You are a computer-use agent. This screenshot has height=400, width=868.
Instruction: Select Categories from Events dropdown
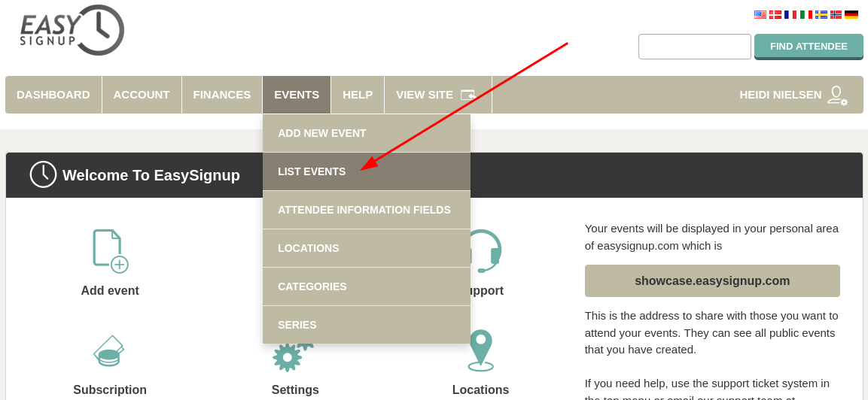click(x=367, y=286)
